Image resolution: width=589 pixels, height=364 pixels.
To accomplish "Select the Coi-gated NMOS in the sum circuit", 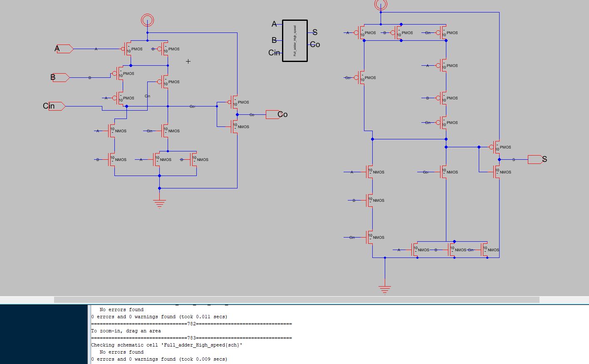I will 443,172.
